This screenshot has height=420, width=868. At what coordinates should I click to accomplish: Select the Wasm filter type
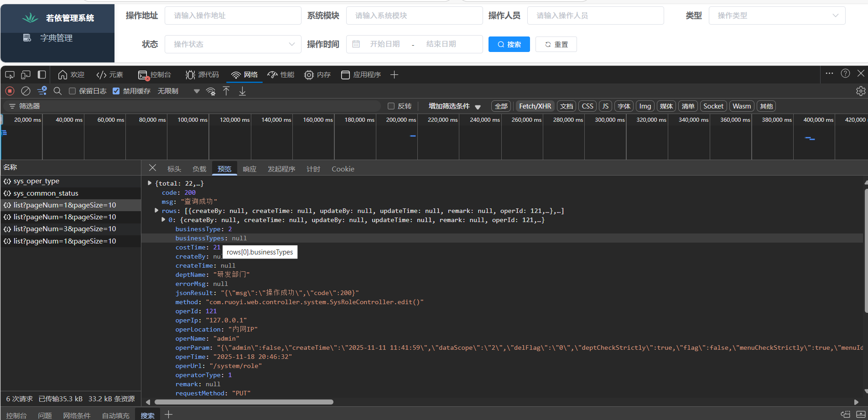click(x=742, y=106)
